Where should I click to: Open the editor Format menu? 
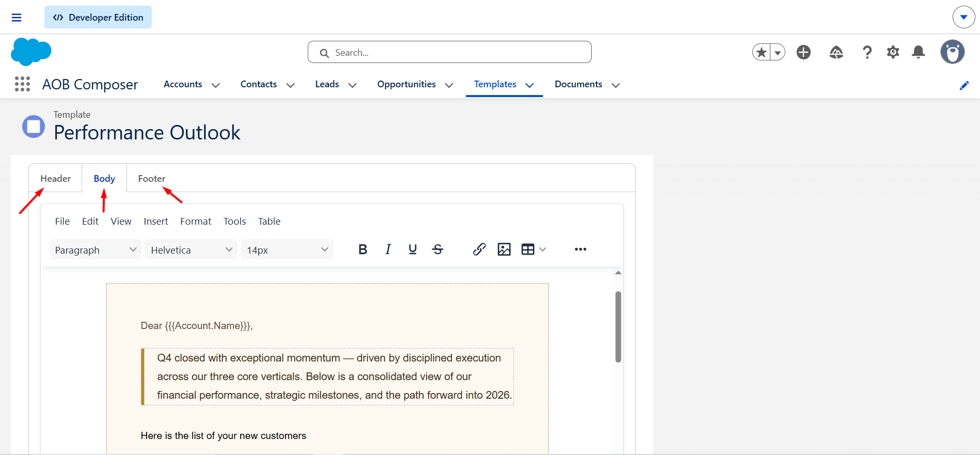coord(196,221)
